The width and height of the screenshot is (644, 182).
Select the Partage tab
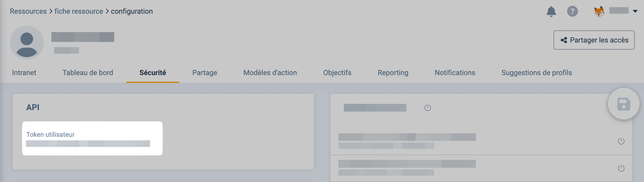click(205, 73)
